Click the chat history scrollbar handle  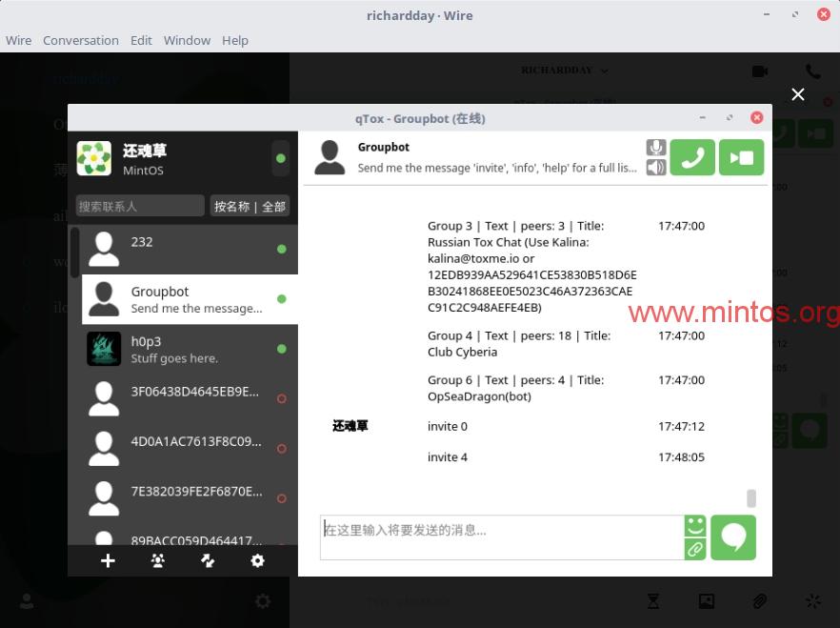point(751,498)
